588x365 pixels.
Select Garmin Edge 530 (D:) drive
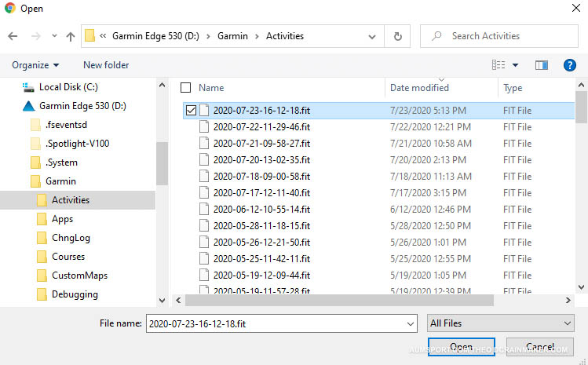point(82,106)
